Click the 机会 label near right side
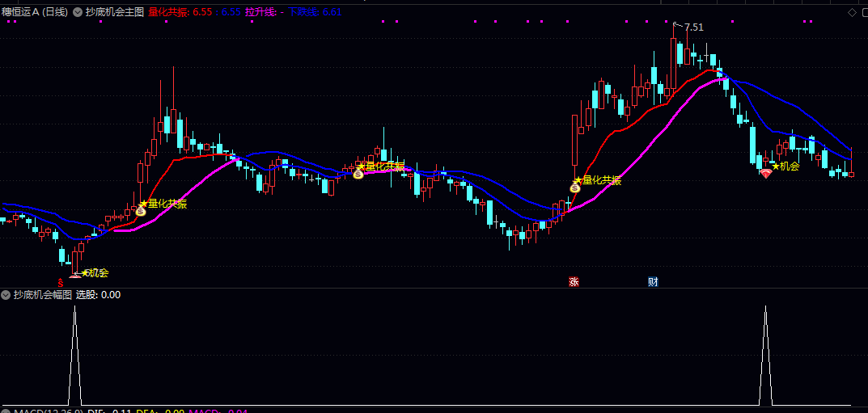The image size is (868, 413). click(790, 166)
